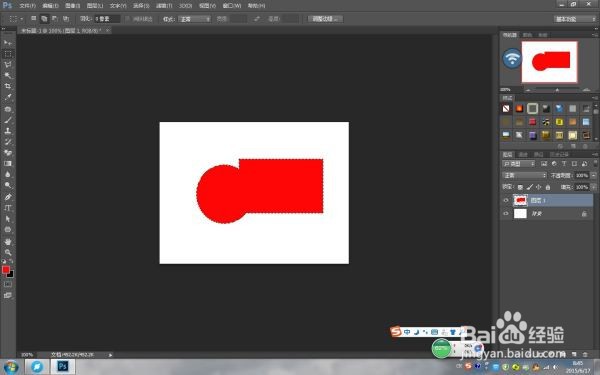
Task: Select the History Brush tool
Action: [x=8, y=142]
